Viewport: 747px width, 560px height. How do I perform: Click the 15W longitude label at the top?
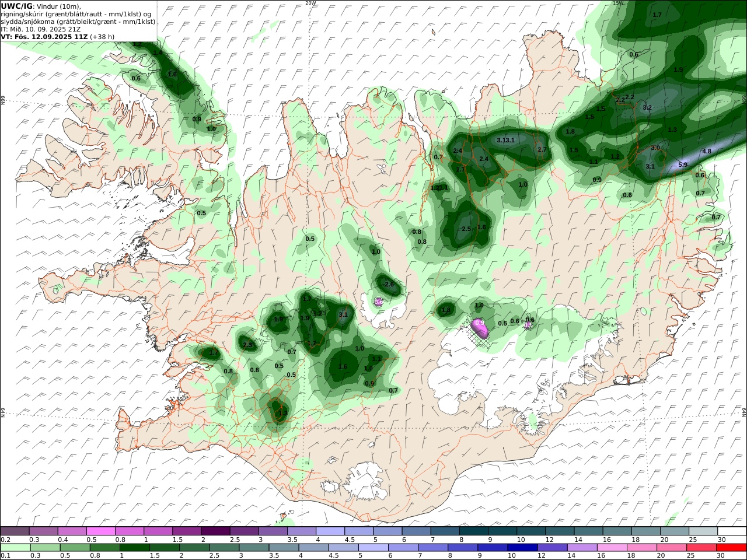point(619,3)
